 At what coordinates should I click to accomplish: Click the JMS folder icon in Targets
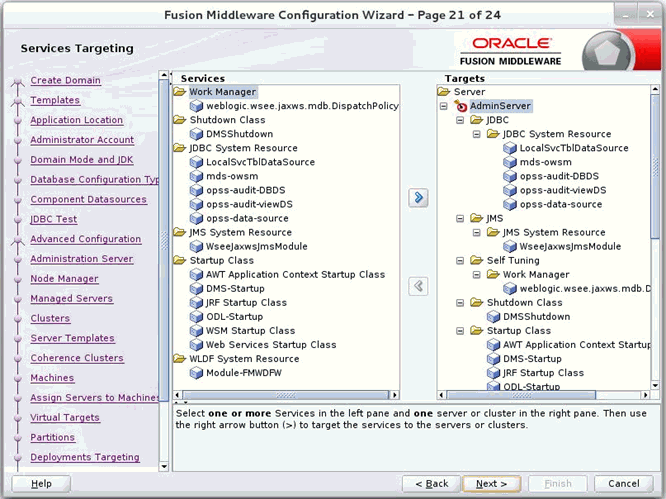(477, 218)
